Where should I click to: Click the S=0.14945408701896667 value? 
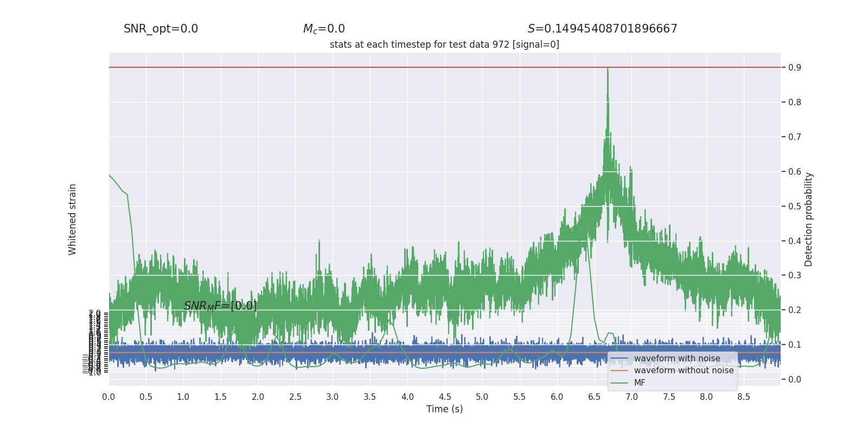coord(602,29)
